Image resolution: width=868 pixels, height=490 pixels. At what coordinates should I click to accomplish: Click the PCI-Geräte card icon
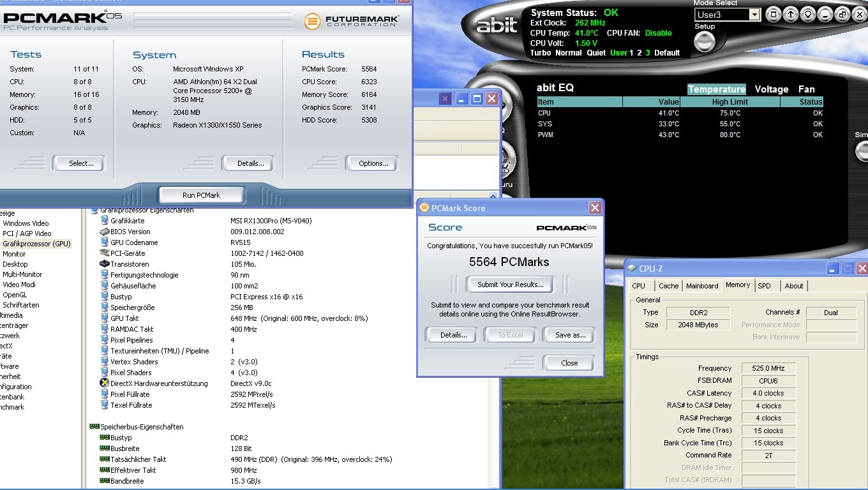[x=105, y=253]
